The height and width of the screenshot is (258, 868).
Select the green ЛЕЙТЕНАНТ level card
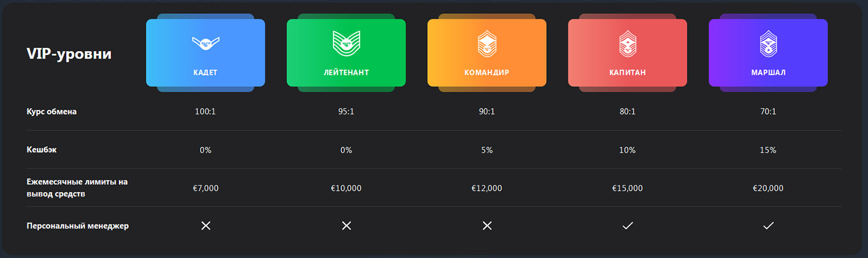[x=346, y=53]
